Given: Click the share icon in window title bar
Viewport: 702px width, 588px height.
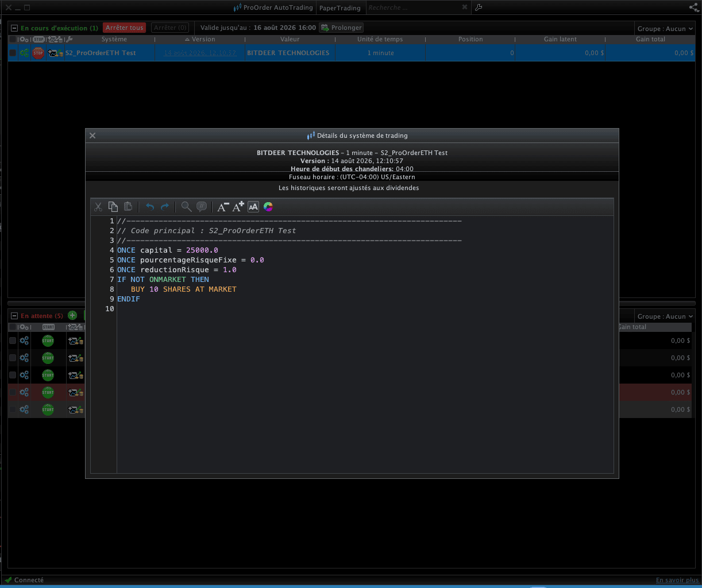Looking at the screenshot, I should coord(693,7).
